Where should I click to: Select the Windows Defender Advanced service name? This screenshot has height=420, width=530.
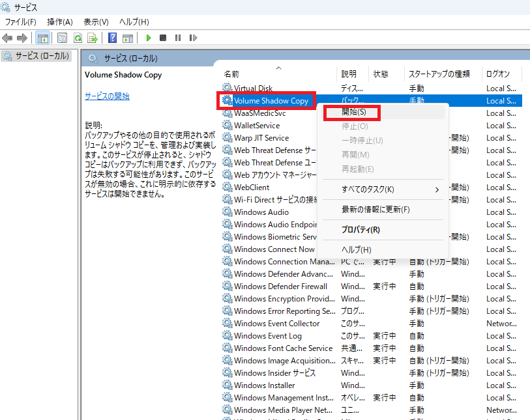click(283, 273)
